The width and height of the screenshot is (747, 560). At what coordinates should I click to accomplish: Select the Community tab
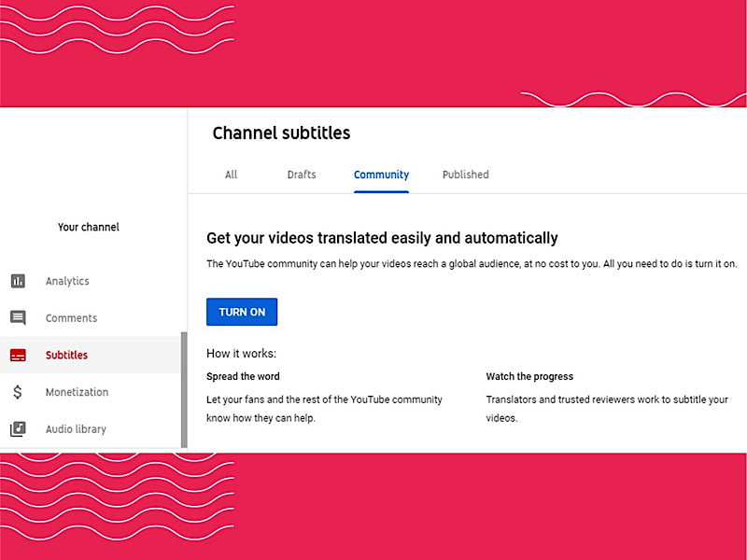pyautogui.click(x=381, y=175)
